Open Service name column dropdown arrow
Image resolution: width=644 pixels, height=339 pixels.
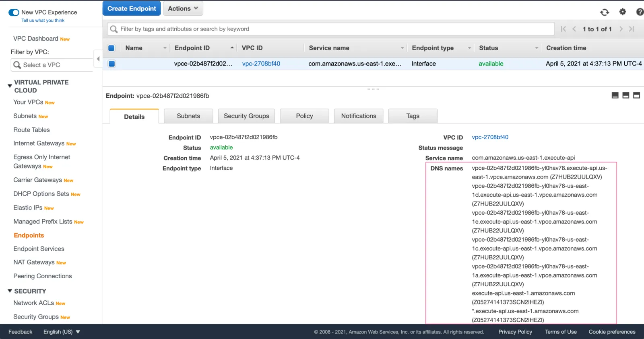click(x=402, y=48)
